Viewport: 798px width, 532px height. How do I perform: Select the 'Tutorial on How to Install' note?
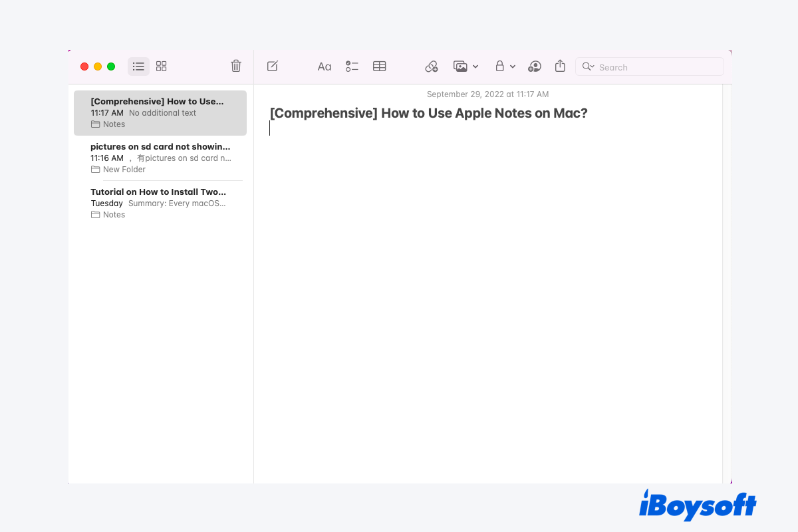160,203
